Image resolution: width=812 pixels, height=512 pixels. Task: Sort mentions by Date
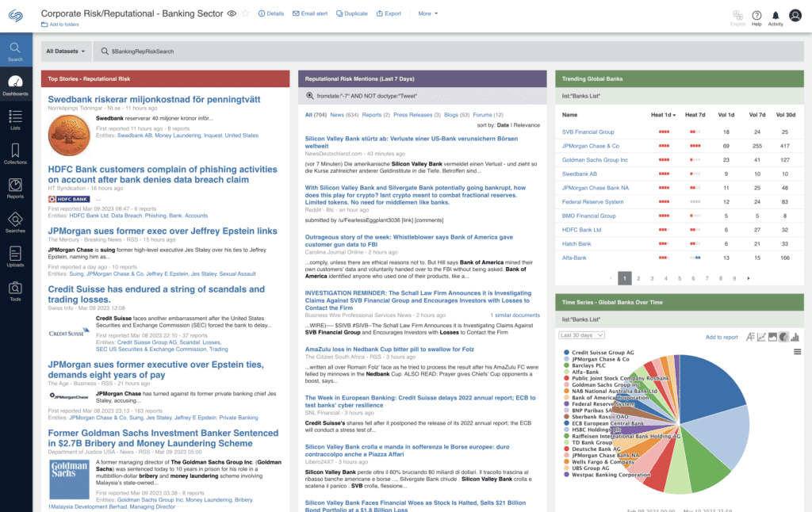coord(503,125)
